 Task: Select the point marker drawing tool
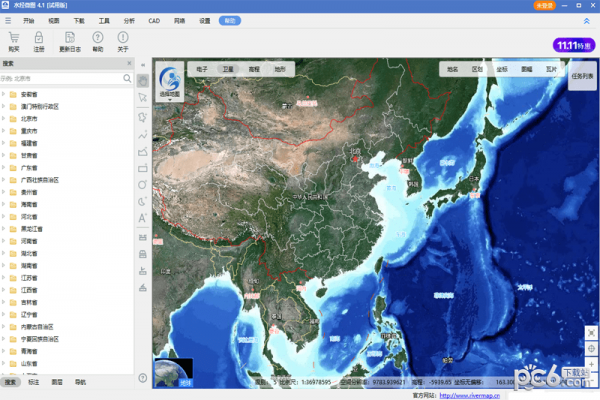(143, 118)
